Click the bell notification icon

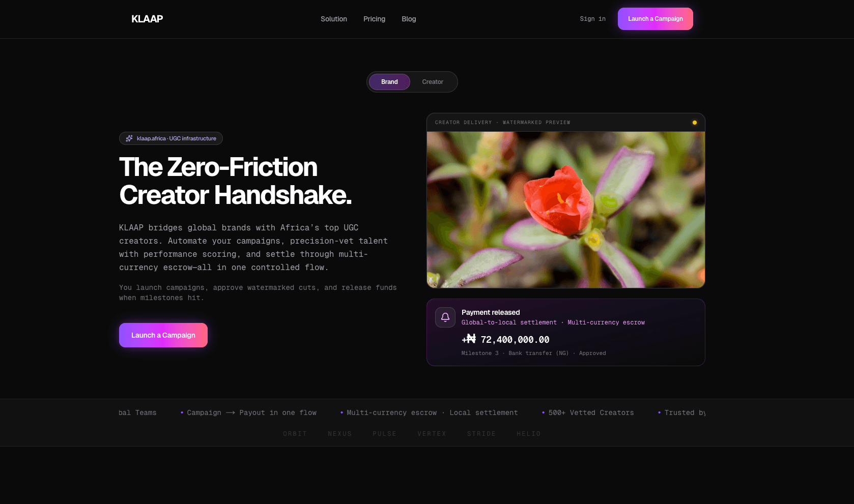pos(445,317)
